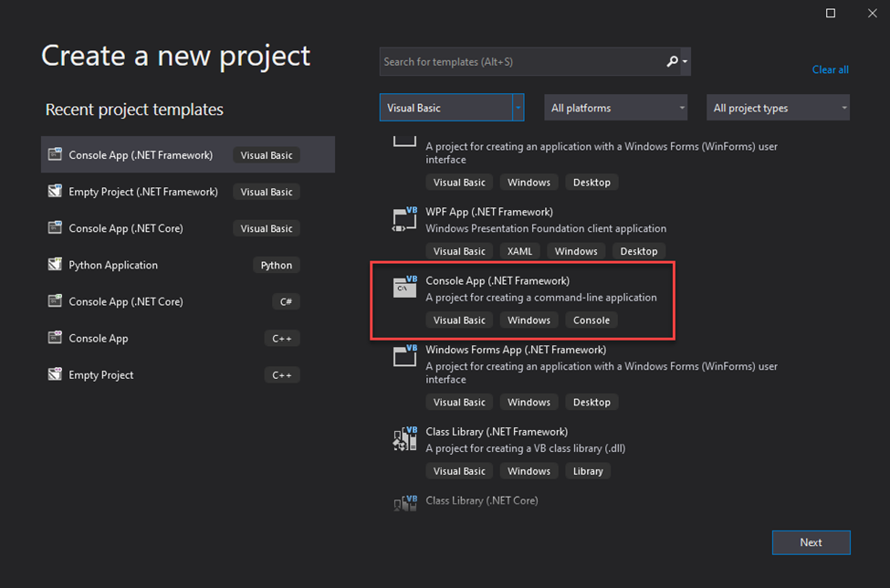The width and height of the screenshot is (890, 588).
Task: Click the XAML tag under WPF App
Action: tap(519, 251)
